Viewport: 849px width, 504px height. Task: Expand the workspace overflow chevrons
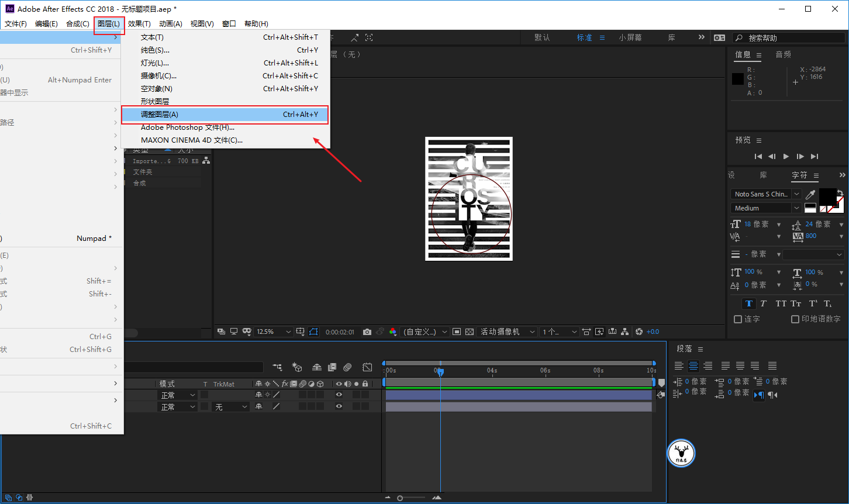[701, 37]
